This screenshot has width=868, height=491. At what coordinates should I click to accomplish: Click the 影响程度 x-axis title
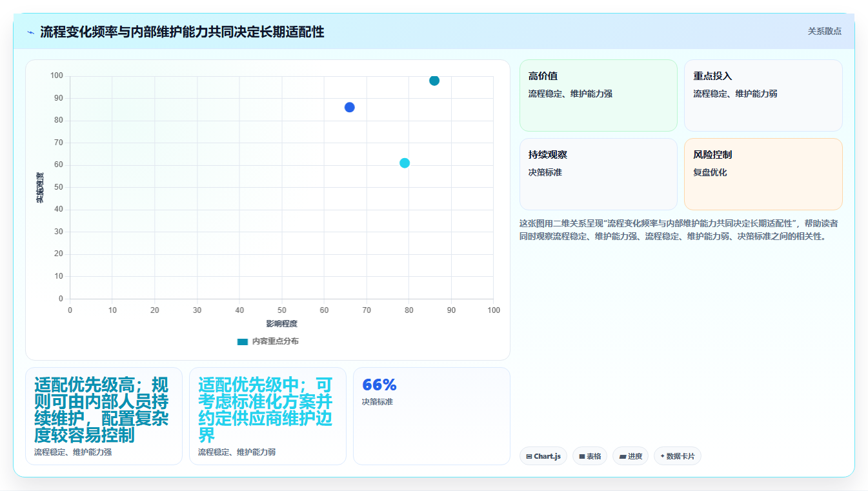click(282, 323)
